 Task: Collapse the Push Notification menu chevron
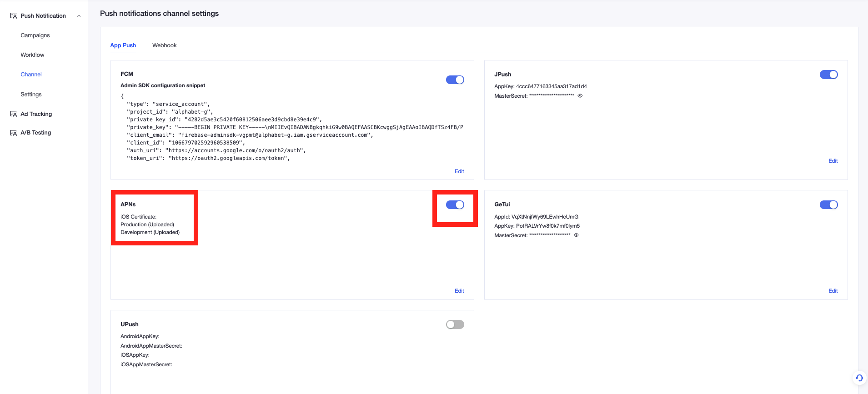[79, 16]
